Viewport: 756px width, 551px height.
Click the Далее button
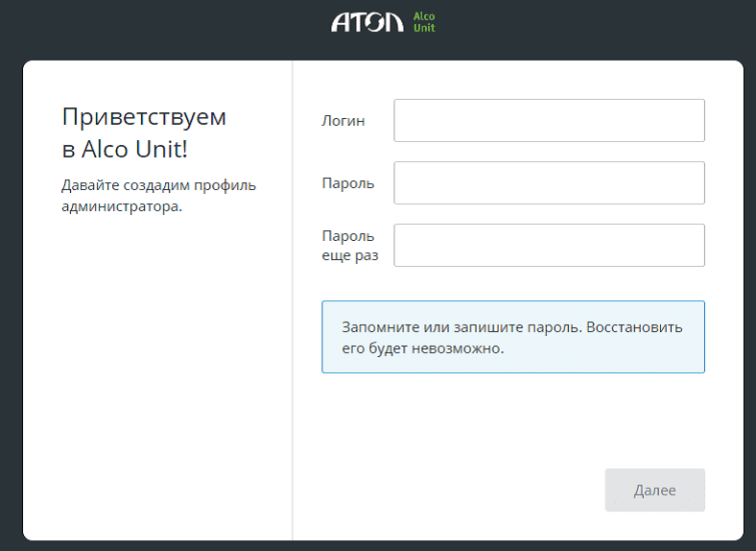pyautogui.click(x=654, y=490)
